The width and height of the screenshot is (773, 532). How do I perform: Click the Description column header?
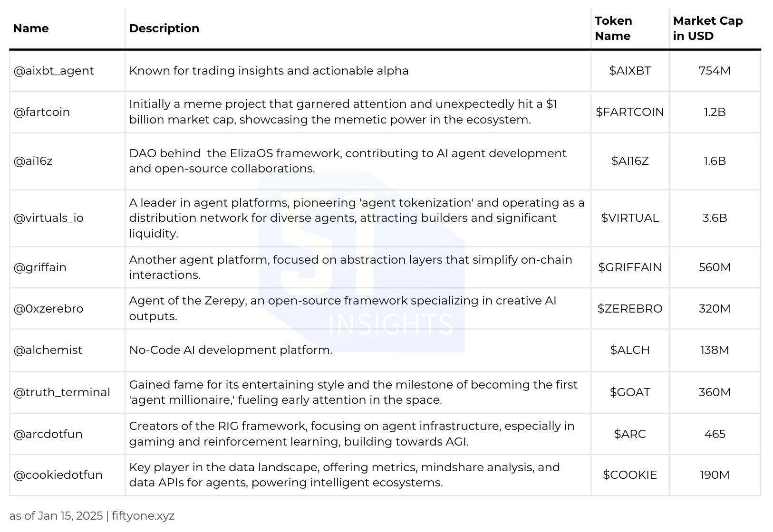pyautogui.click(x=164, y=28)
